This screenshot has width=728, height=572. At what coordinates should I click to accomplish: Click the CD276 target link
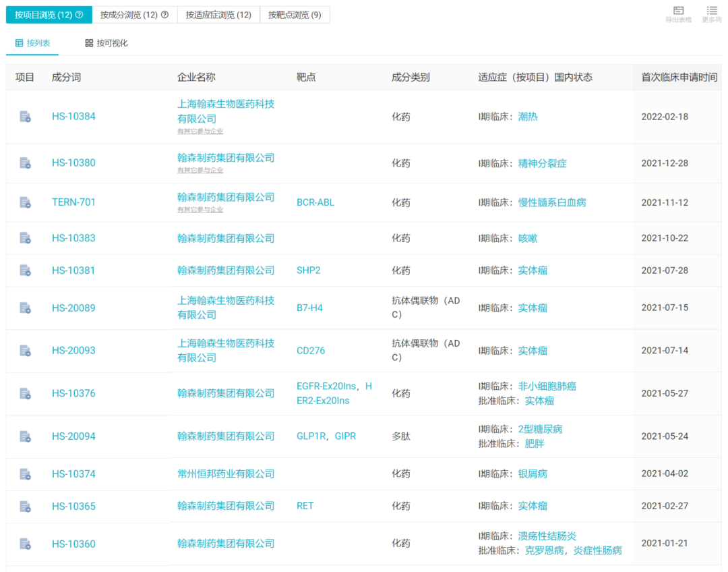(x=311, y=351)
